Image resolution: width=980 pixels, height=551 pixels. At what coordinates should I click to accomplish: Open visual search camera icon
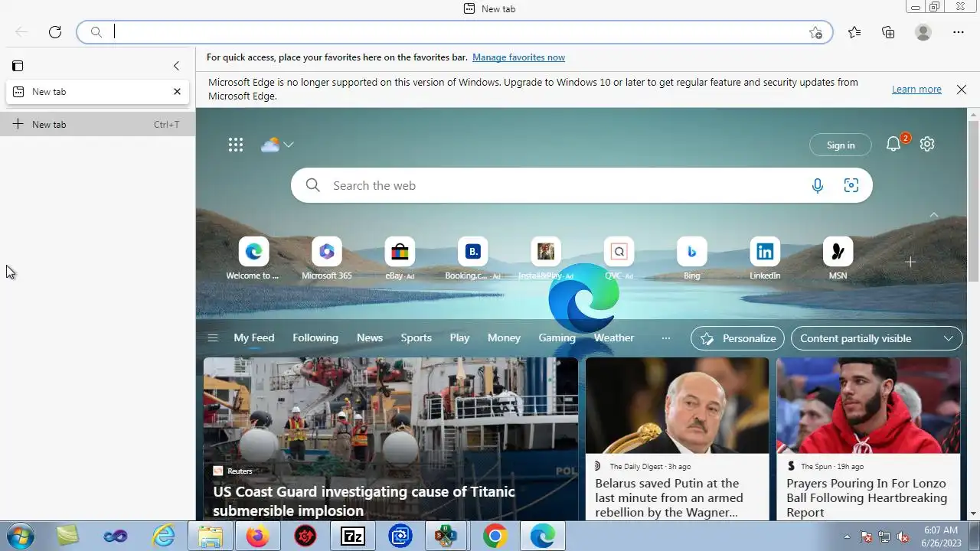(851, 185)
